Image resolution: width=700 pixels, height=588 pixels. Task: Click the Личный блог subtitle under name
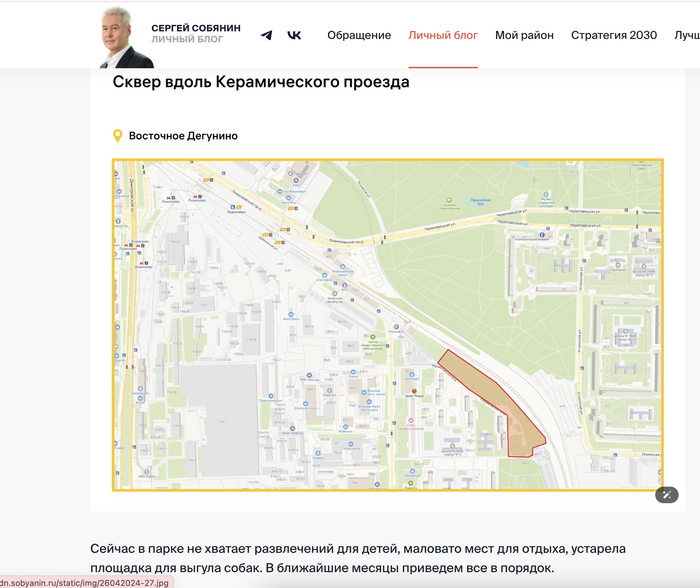(x=187, y=39)
